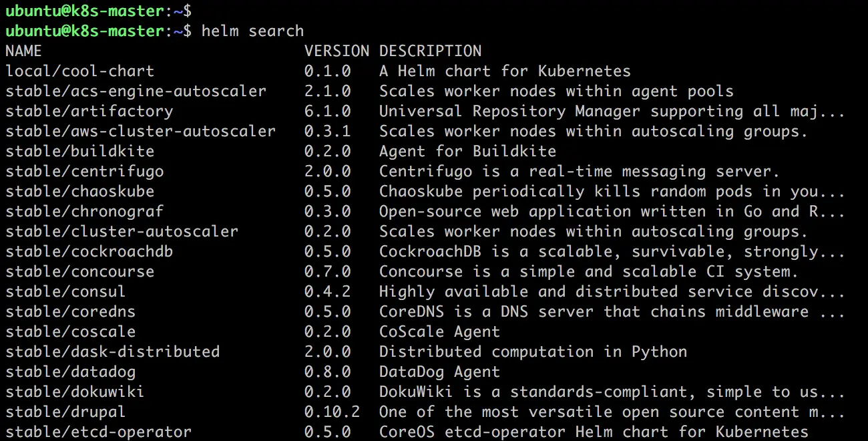Select the stable/etcd-operator chart name
Image resolution: width=868 pixels, height=441 pixels.
(99, 432)
